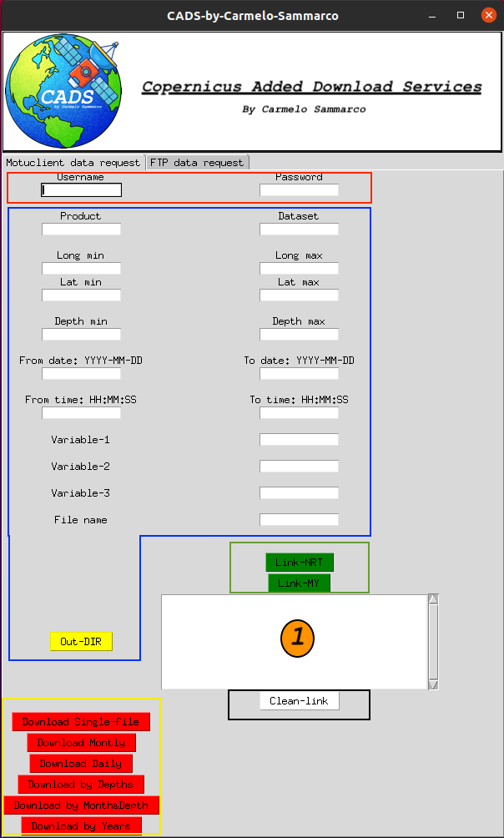Open the yellow Out-DIR button
Viewport: 504px width, 838px height.
81,641
